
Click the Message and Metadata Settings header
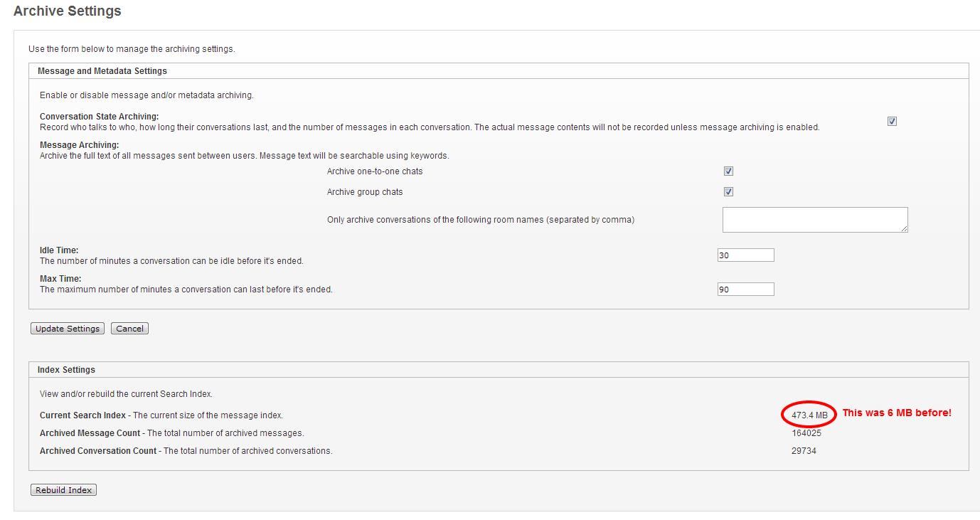click(x=102, y=71)
